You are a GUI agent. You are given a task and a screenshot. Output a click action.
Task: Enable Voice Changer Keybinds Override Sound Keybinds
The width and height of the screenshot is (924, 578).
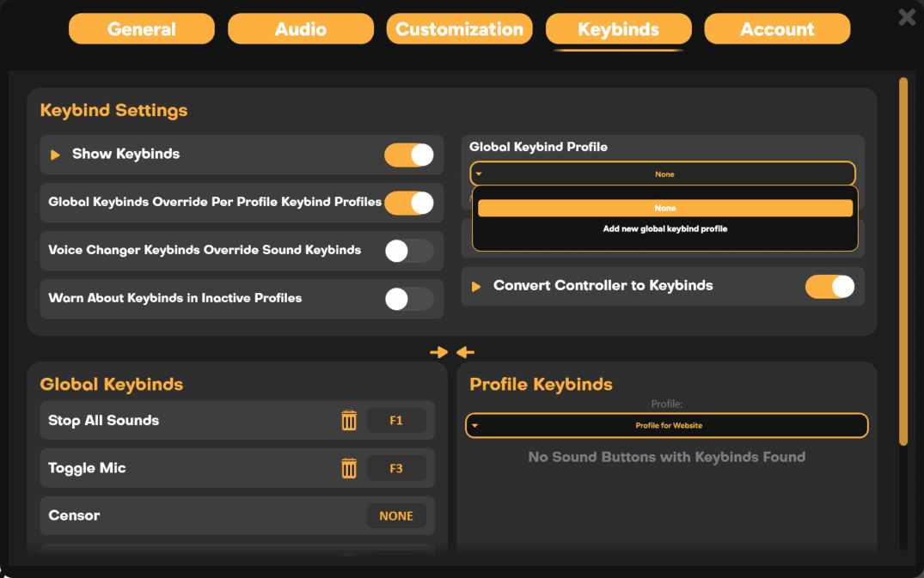pyautogui.click(x=408, y=251)
